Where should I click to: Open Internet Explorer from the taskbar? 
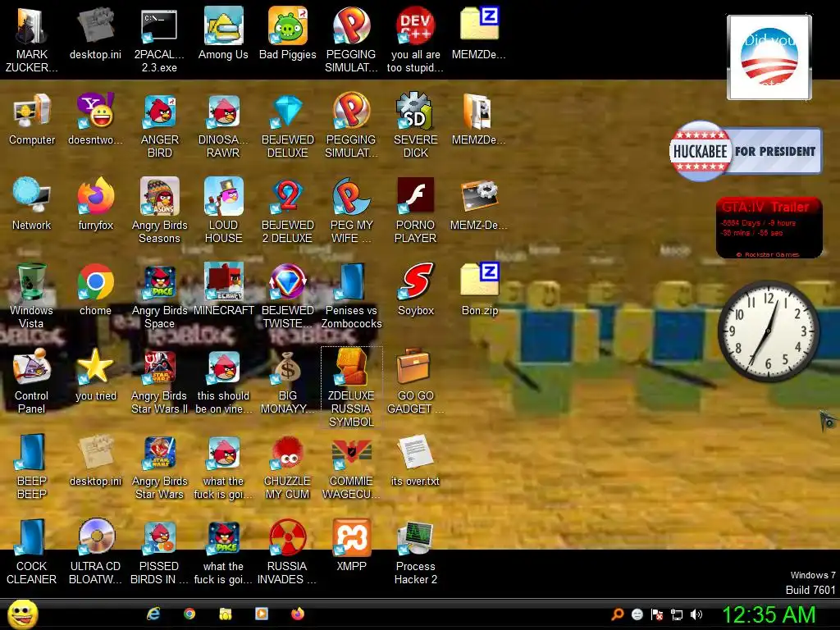(x=153, y=614)
